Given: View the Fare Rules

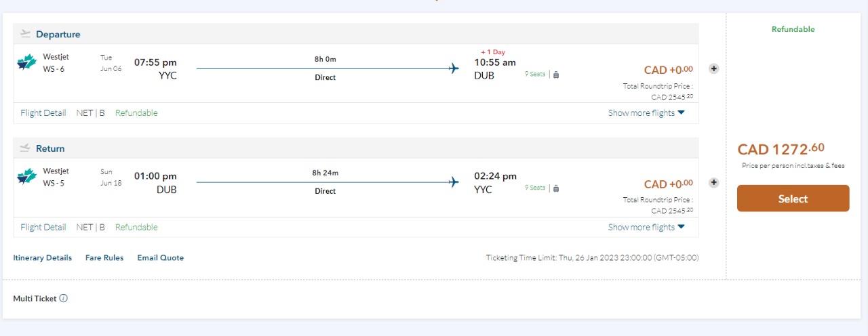Looking at the screenshot, I should tap(104, 257).
